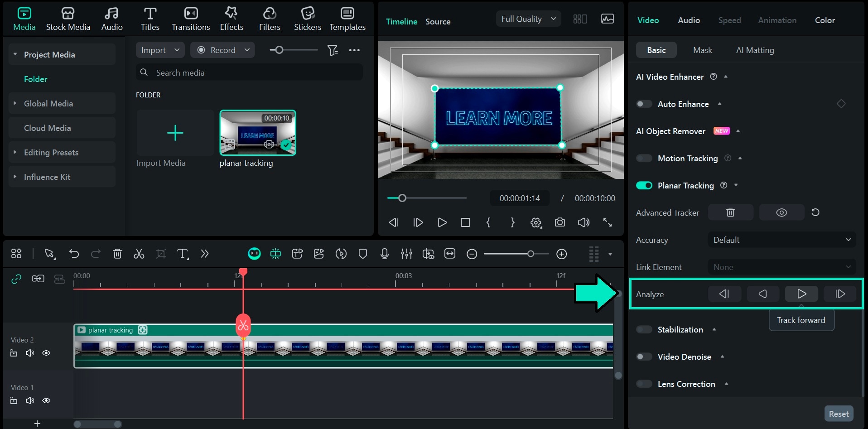Undo the last action
This screenshot has width=868, height=429.
point(74,254)
